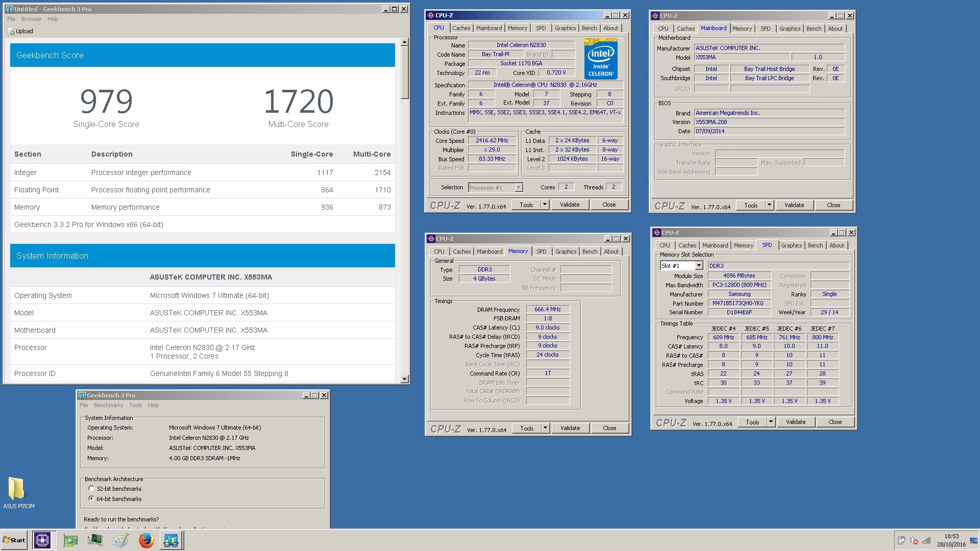Image resolution: width=980 pixels, height=551 pixels.
Task: Click the 979 single-core score
Action: pos(106,102)
